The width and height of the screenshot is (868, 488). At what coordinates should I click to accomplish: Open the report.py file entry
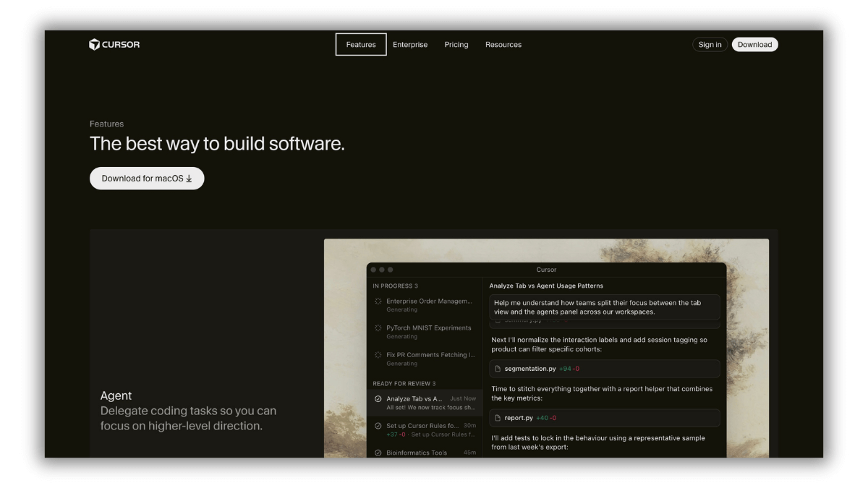click(605, 418)
